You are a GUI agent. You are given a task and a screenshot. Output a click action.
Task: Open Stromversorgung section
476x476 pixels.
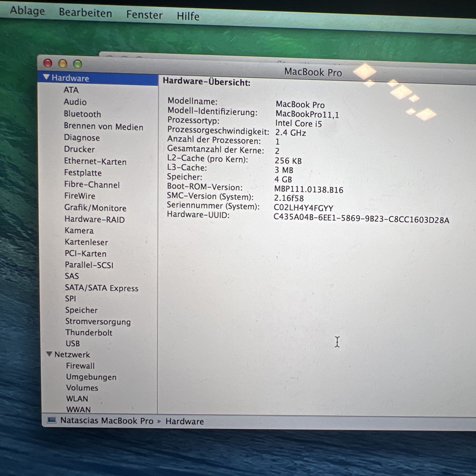tap(98, 322)
